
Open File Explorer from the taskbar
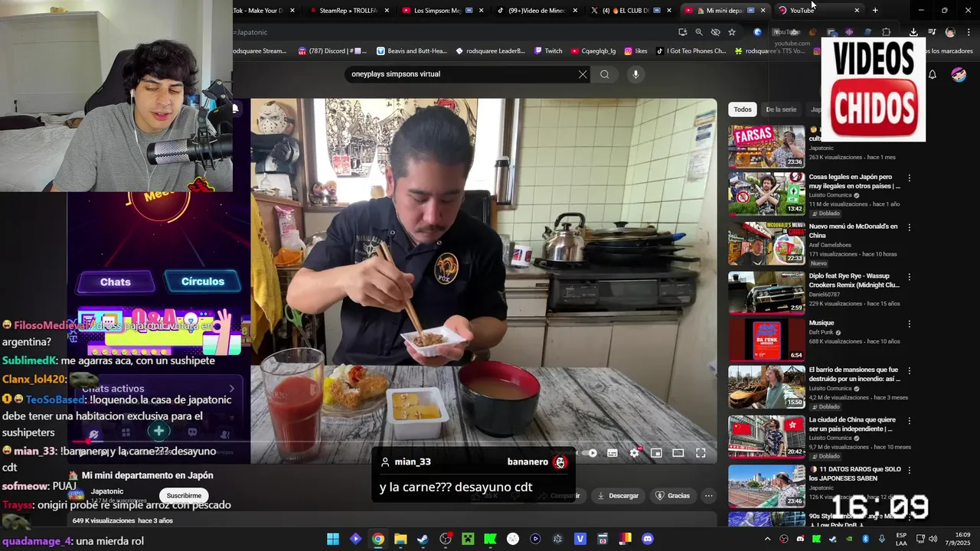tap(400, 539)
